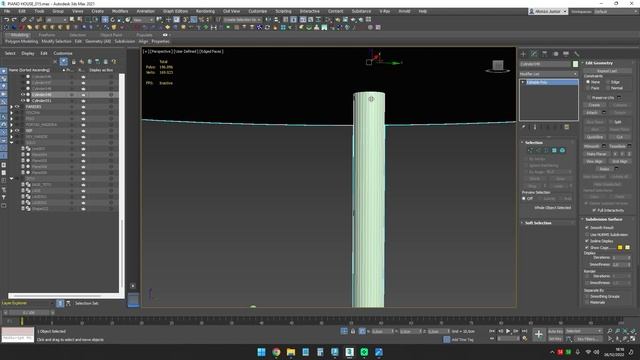Expand the Editable Poly stack arrow

pyautogui.click(x=523, y=82)
